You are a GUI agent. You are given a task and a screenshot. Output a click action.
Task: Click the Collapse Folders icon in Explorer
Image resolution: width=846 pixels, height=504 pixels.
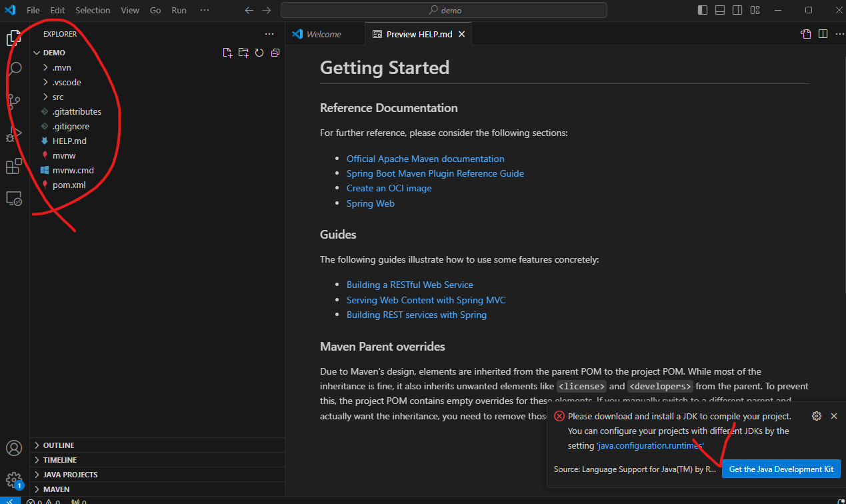(275, 52)
